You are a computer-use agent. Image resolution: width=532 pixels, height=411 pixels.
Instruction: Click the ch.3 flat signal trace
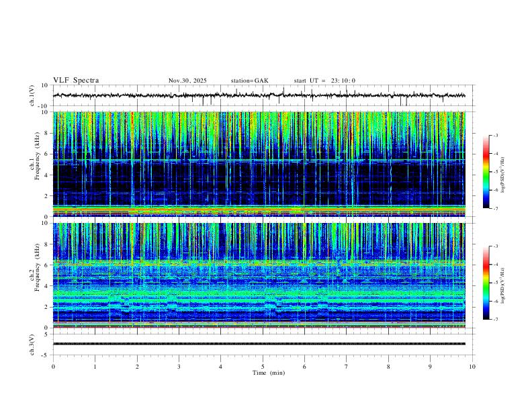coord(259,344)
